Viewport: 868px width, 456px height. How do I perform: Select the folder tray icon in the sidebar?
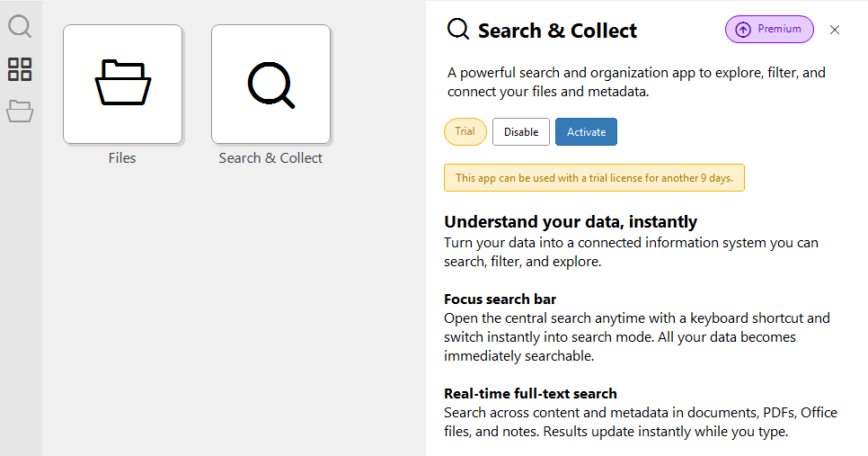coord(20,112)
